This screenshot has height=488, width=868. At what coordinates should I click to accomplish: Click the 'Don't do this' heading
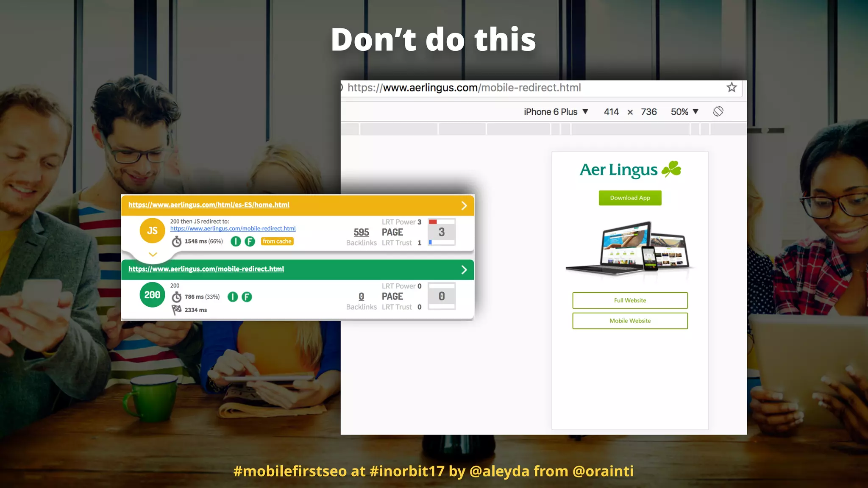434,39
